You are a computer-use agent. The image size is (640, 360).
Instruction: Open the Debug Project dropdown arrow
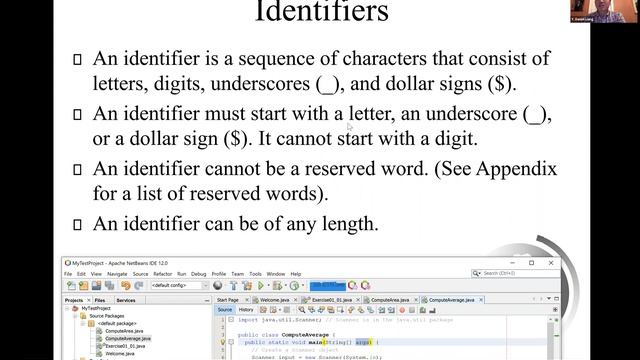(285, 286)
